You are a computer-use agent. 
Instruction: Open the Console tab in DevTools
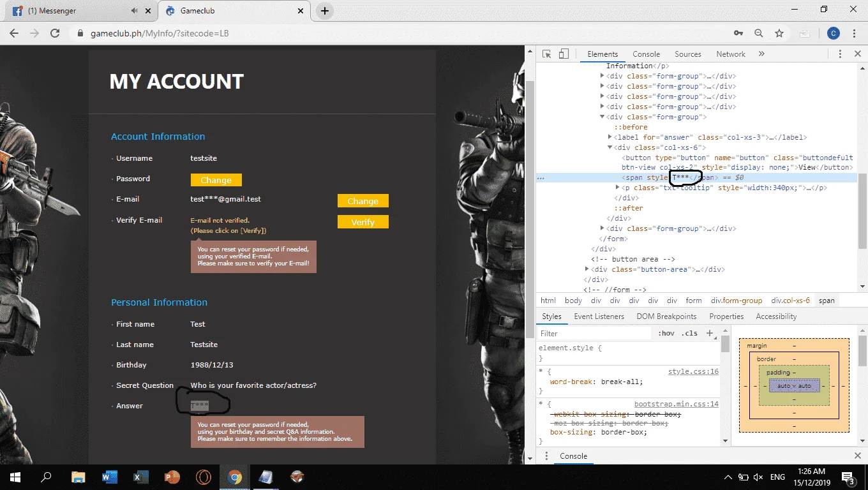tap(647, 54)
